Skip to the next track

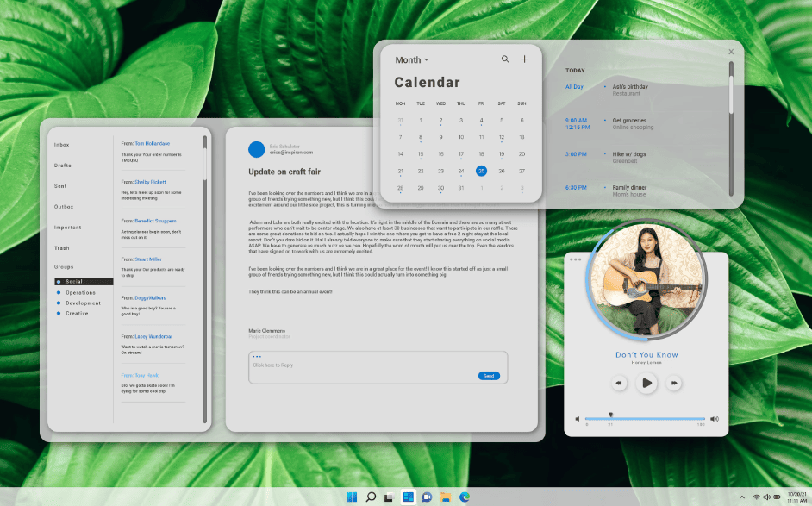[x=674, y=383]
